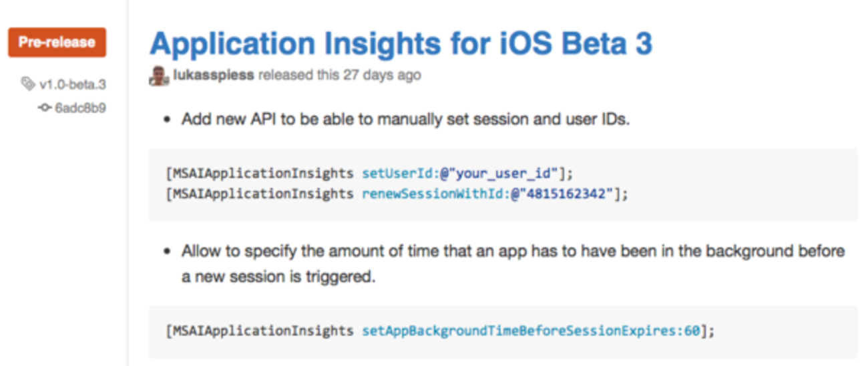The image size is (868, 366).
Task: Open the Application Insights for iOS Beta 3 title
Action: coord(401,43)
